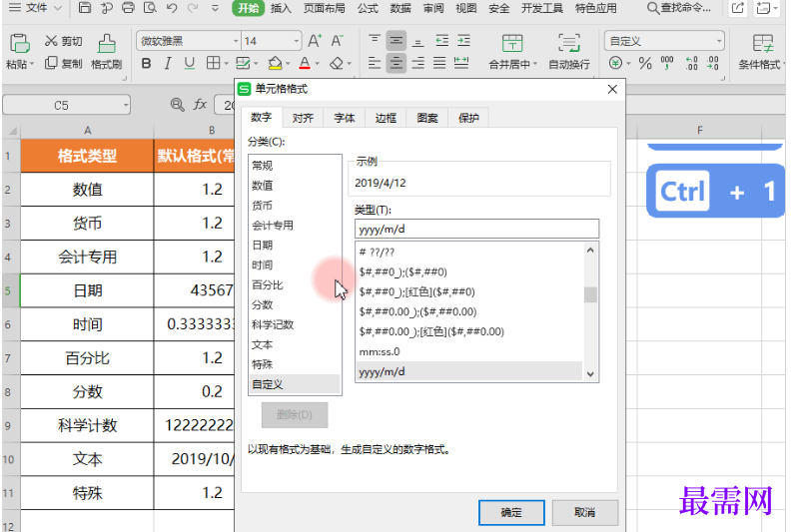Click the 类型 input field containing yyyy/m/d
791x532 pixels.
(x=475, y=229)
